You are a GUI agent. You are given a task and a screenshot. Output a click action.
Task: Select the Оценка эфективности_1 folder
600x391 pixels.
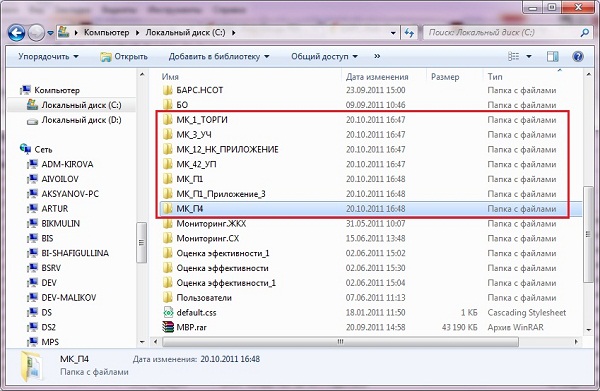223,253
